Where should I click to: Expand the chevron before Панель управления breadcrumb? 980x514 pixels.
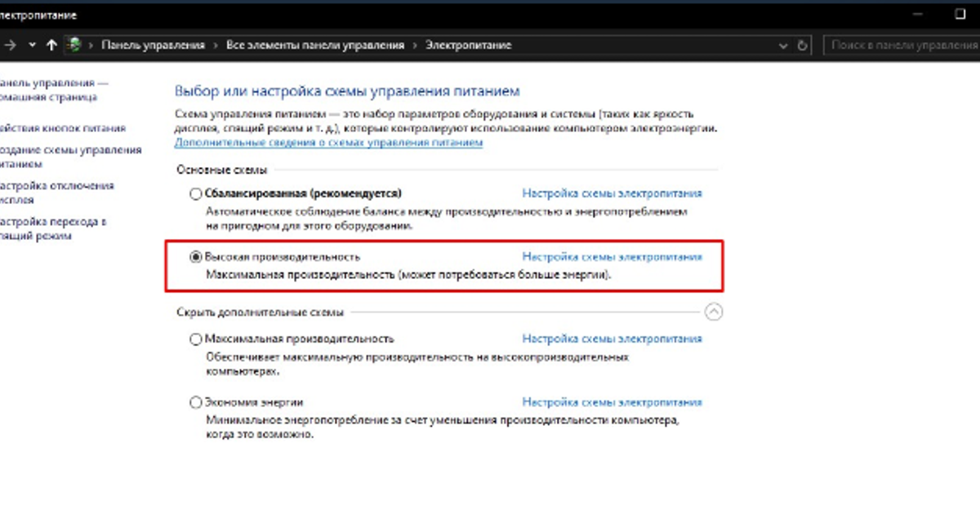91,46
